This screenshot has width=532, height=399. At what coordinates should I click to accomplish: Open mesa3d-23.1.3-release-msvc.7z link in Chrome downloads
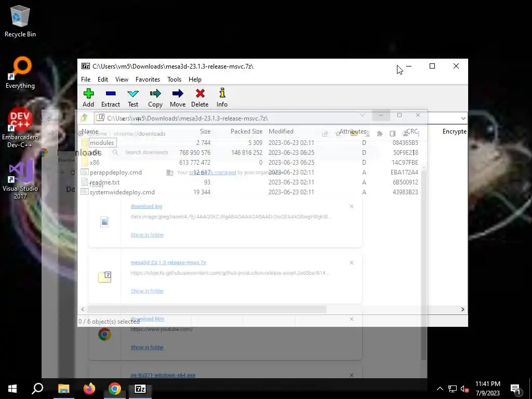[168, 262]
